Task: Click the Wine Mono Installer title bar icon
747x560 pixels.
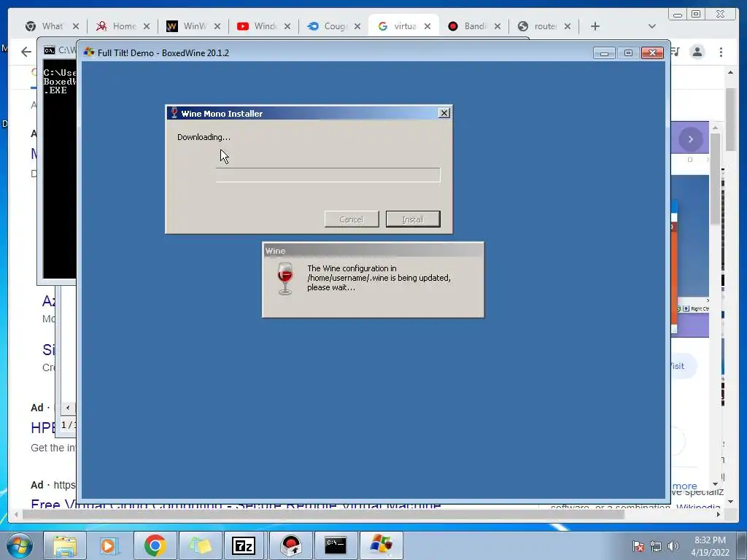Action: 174,113
